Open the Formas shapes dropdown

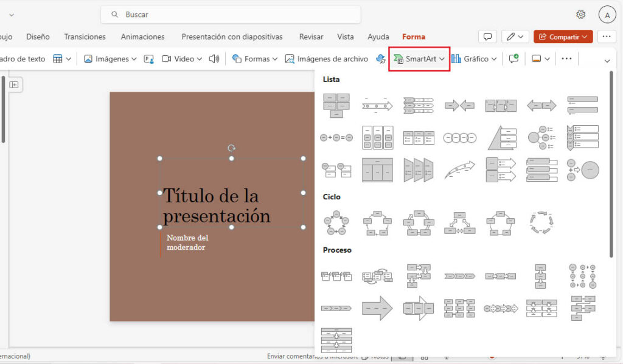pyautogui.click(x=254, y=58)
